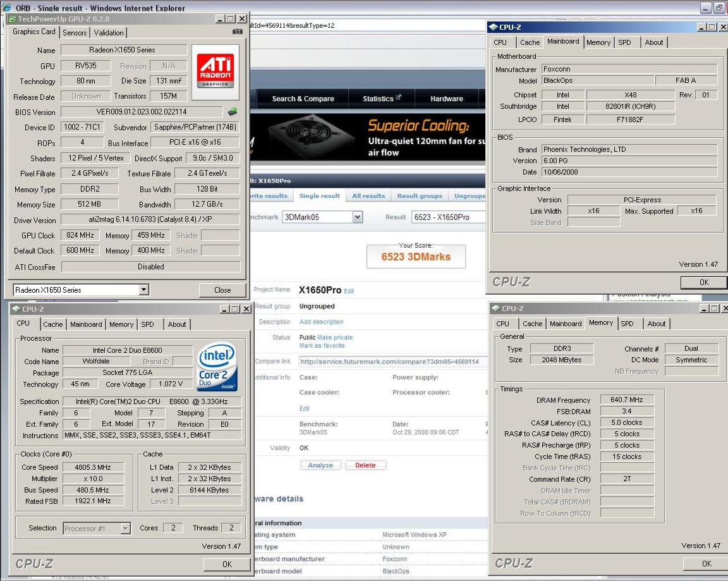Click the Delete button
The width and height of the screenshot is (728, 581).
click(x=365, y=465)
